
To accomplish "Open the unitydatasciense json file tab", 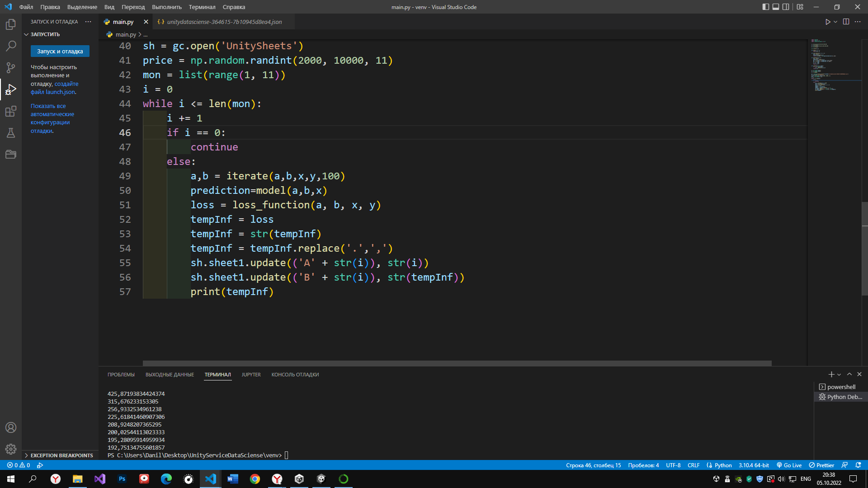I will 224,22.
